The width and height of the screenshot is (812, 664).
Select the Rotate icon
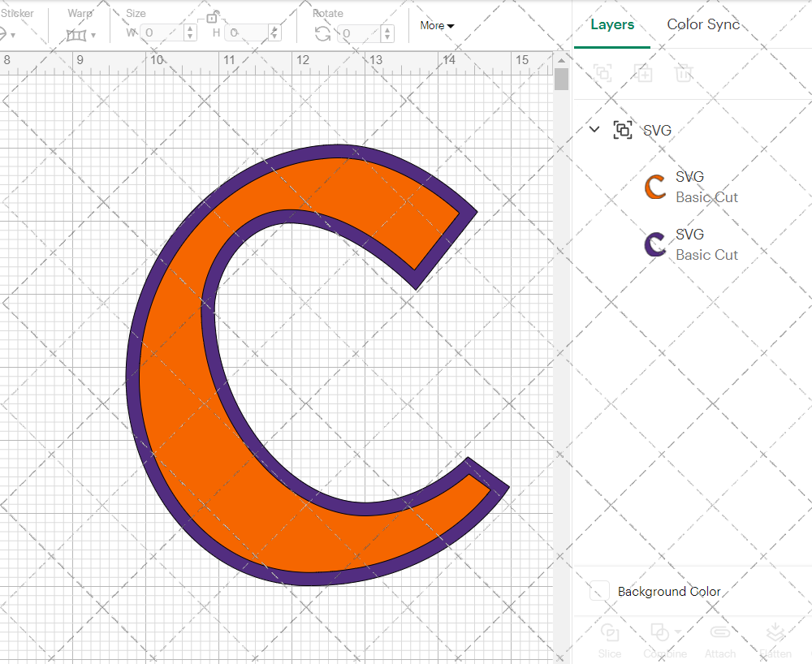click(323, 32)
